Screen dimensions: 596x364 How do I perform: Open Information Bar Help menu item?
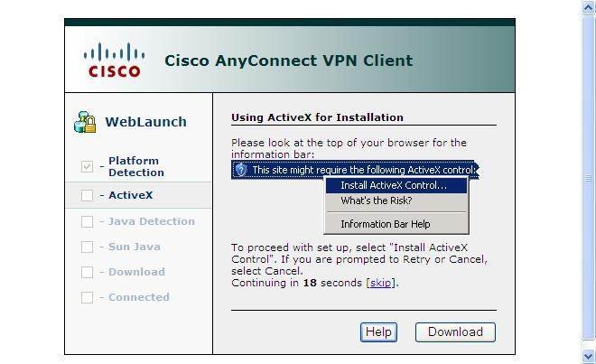(x=386, y=224)
